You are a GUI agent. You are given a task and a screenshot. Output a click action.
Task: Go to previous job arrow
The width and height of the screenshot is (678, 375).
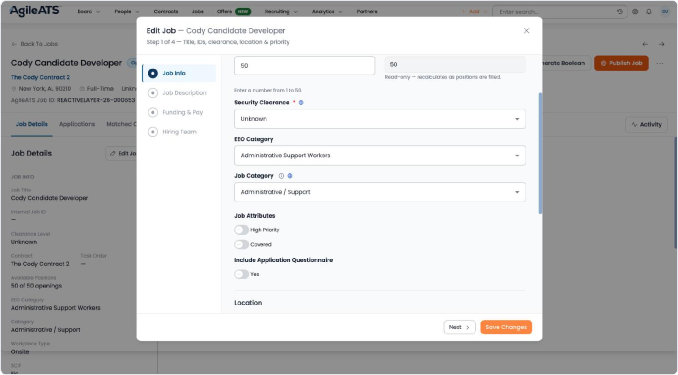pyautogui.click(x=645, y=44)
